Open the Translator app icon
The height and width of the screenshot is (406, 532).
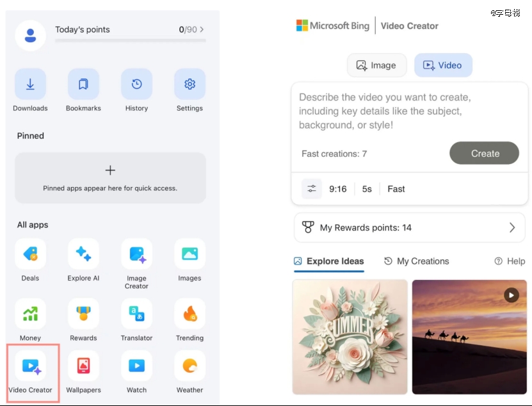(x=136, y=314)
